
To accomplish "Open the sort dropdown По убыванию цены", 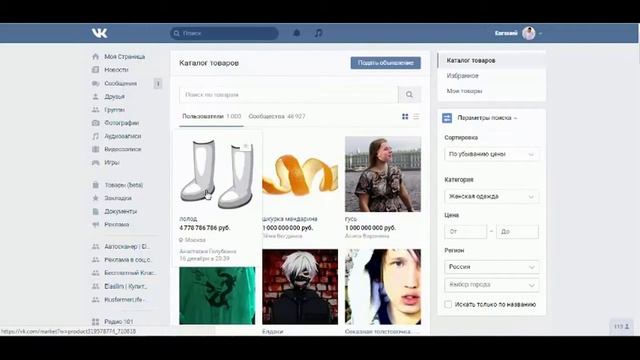I will pyautogui.click(x=491, y=154).
